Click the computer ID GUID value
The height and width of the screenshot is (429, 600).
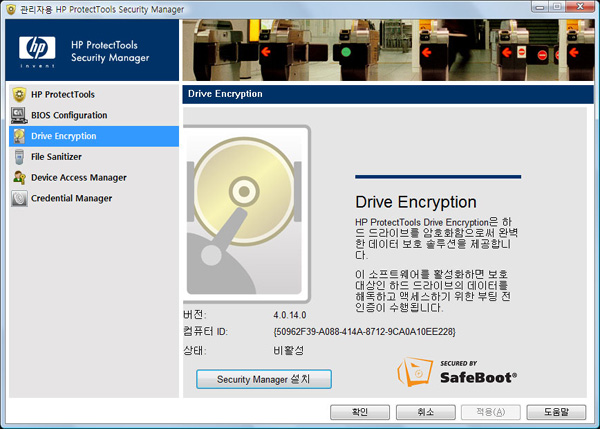coord(365,332)
